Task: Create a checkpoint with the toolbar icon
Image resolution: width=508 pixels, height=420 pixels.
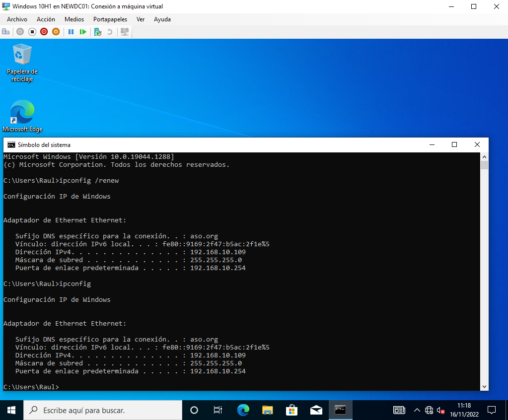Action: (x=98, y=32)
